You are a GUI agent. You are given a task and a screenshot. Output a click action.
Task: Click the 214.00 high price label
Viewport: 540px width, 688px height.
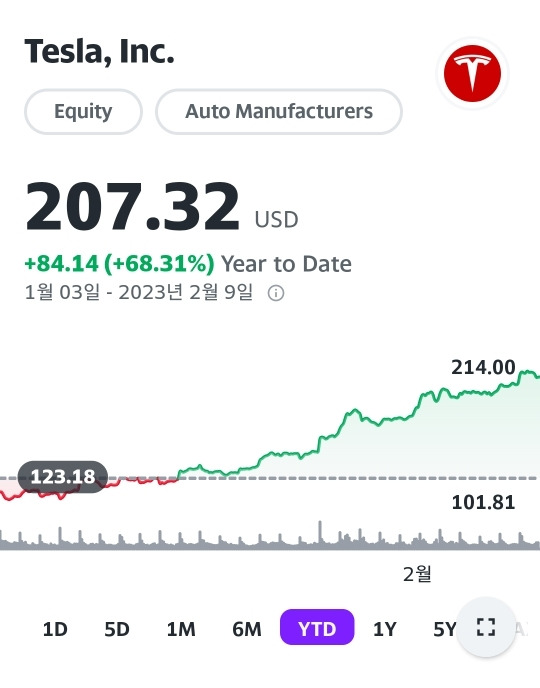(x=483, y=367)
